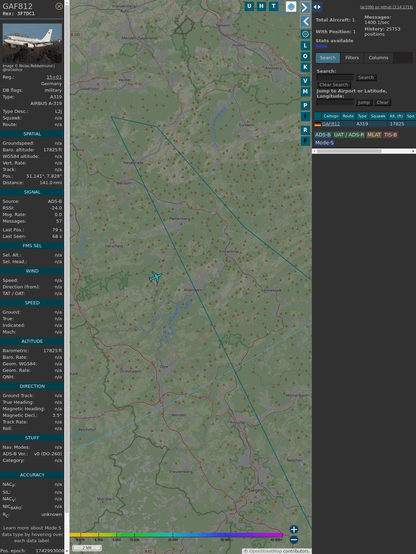416x554 pixels.
Task: Toggle sidebar width with double-arrow button
Action: click(x=317, y=7)
